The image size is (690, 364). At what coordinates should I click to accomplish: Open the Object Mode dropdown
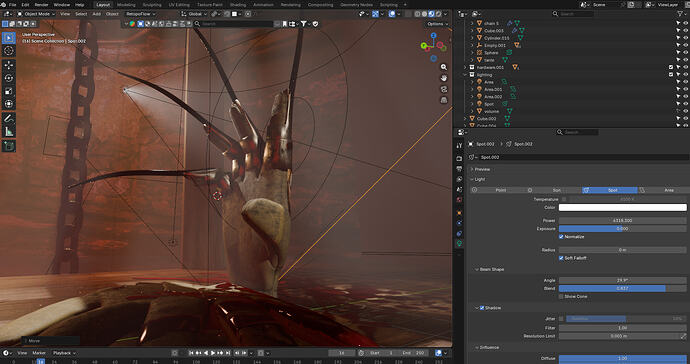pyautogui.click(x=36, y=14)
